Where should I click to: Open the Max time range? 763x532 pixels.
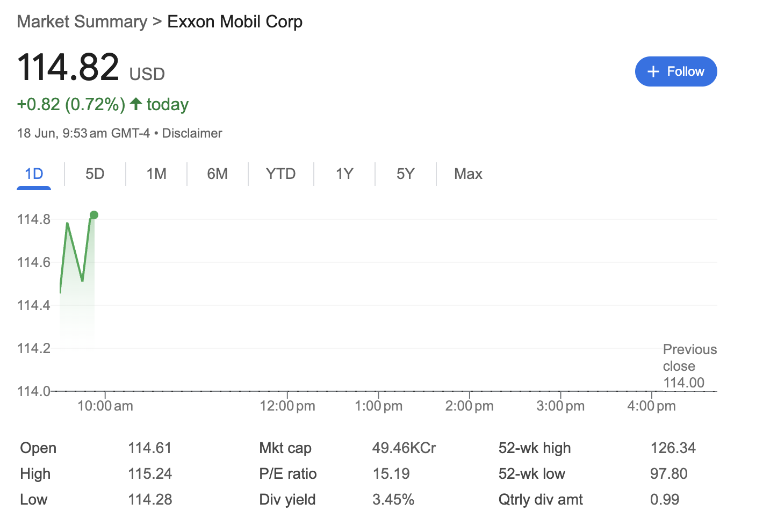(x=468, y=174)
